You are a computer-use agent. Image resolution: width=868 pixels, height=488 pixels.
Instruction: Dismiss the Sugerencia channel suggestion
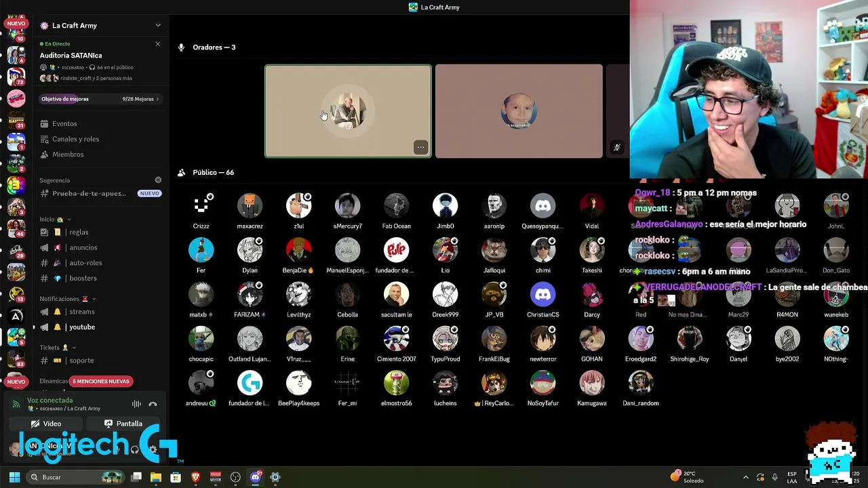coord(158,180)
